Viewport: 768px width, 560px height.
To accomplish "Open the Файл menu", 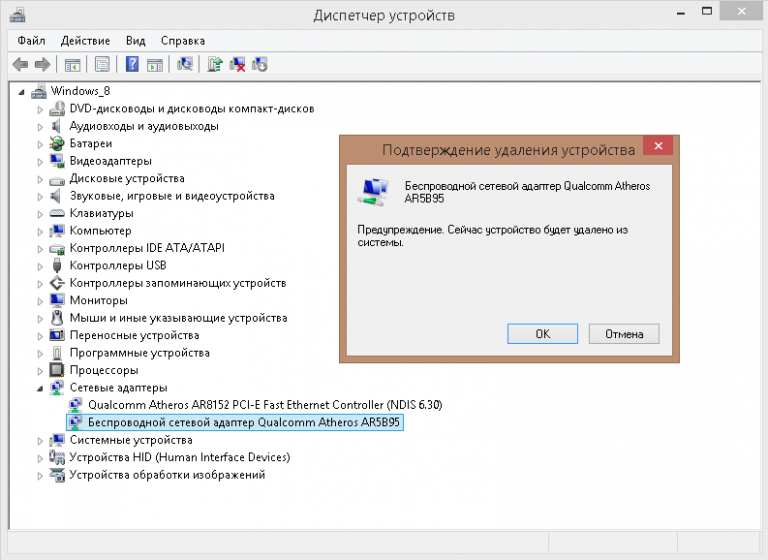I will point(31,41).
